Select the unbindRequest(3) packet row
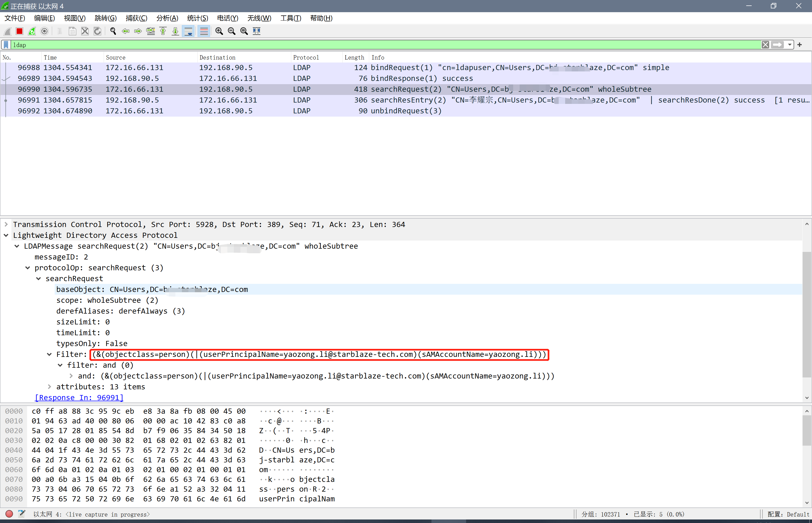 (406, 111)
